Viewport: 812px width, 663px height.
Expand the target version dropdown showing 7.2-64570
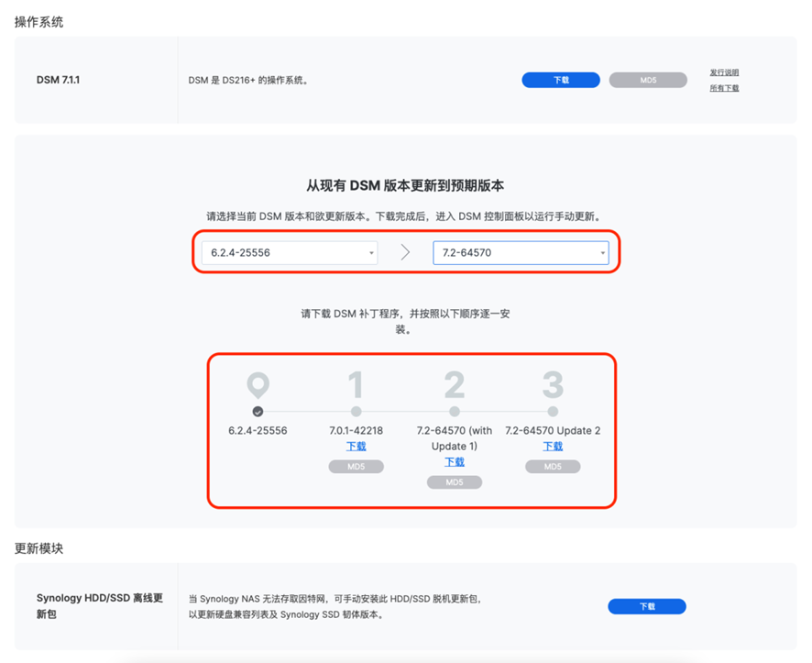pyautogui.click(x=520, y=252)
